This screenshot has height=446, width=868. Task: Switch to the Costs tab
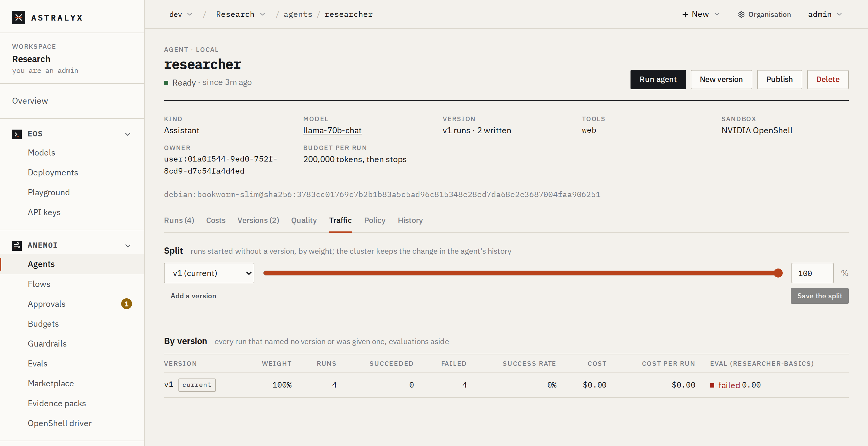[216, 220]
